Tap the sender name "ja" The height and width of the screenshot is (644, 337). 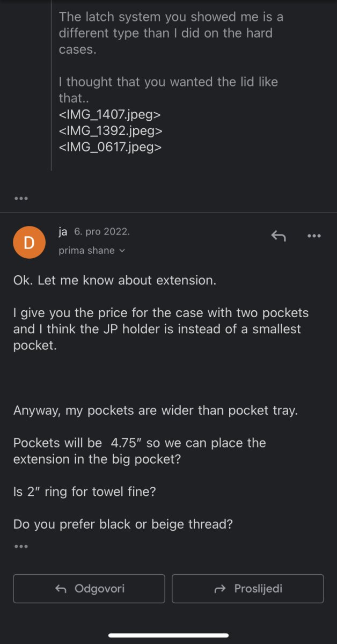[63, 232]
